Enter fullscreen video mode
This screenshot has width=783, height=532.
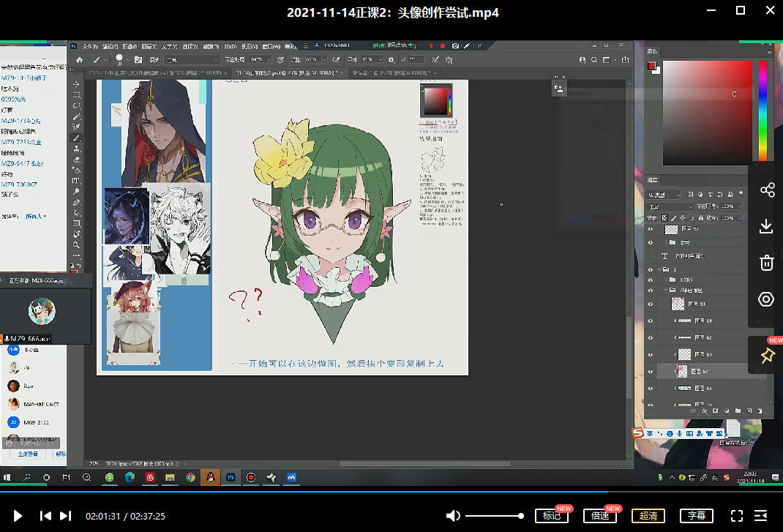point(737,516)
